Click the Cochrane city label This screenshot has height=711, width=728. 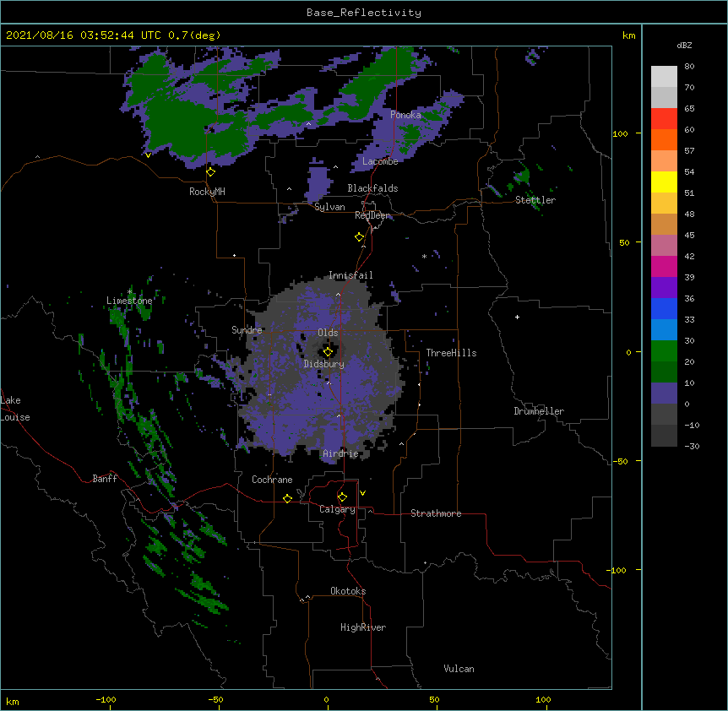click(272, 480)
